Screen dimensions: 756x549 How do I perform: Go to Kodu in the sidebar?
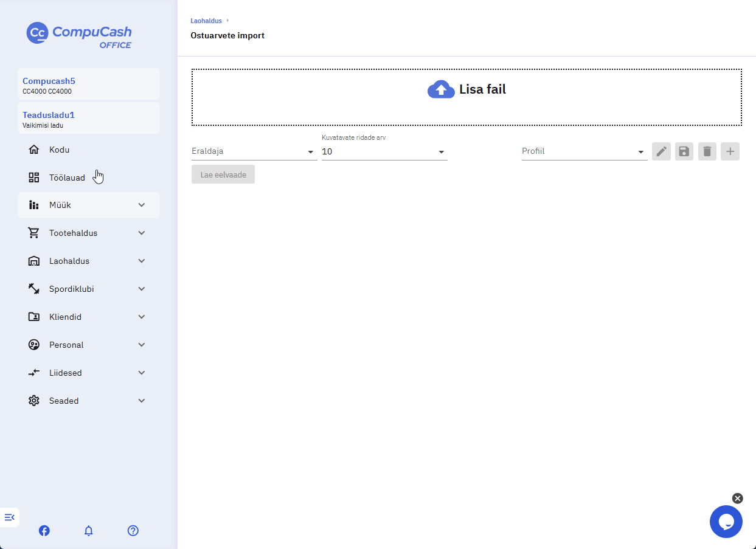(89, 150)
